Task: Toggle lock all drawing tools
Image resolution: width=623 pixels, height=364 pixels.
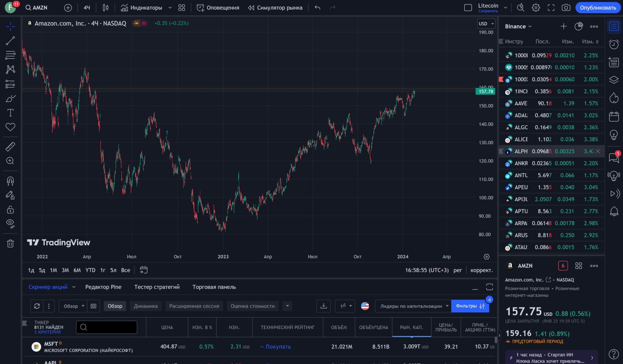Action: (x=10, y=210)
